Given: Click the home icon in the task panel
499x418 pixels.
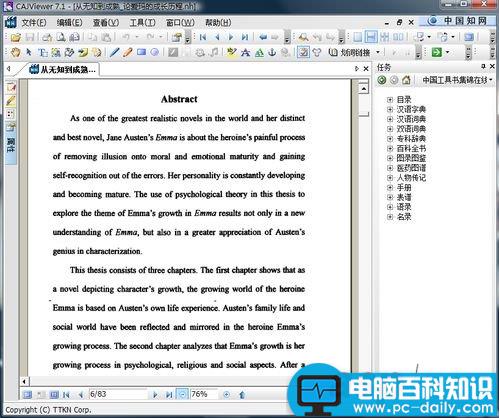Looking at the screenshot, I should tap(406, 80).
